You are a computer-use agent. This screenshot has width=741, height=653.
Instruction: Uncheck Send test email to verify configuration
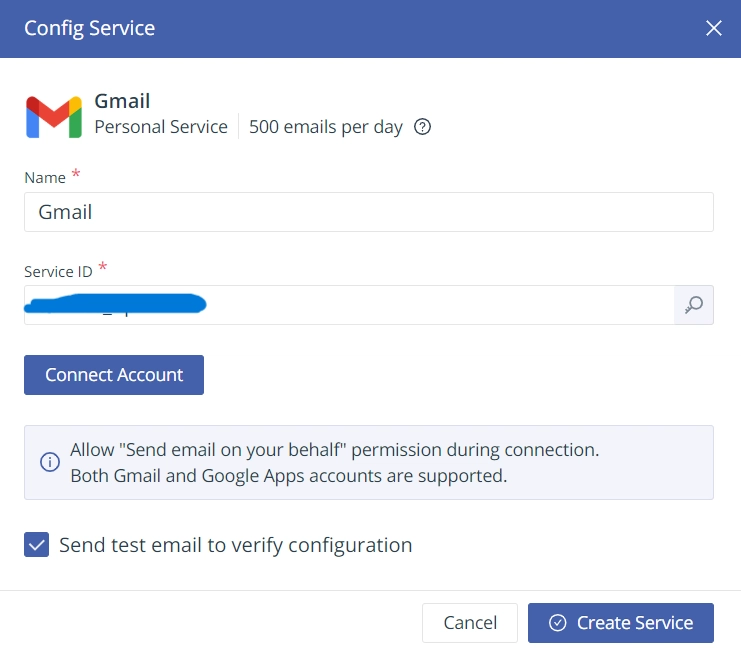pos(36,544)
